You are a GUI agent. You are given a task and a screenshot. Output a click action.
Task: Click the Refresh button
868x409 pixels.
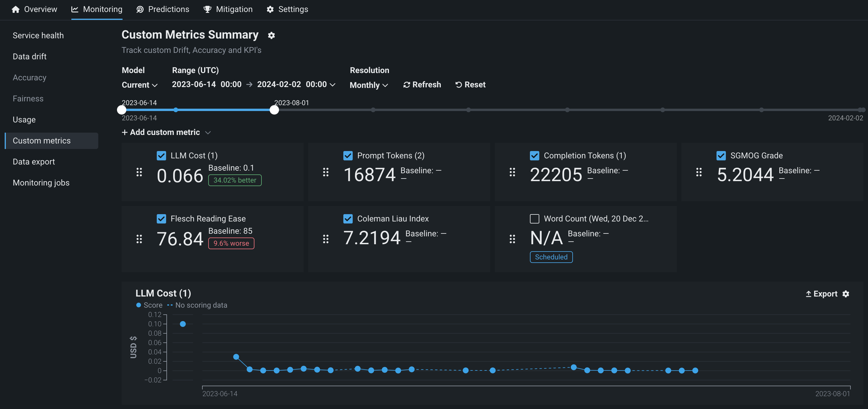point(422,85)
